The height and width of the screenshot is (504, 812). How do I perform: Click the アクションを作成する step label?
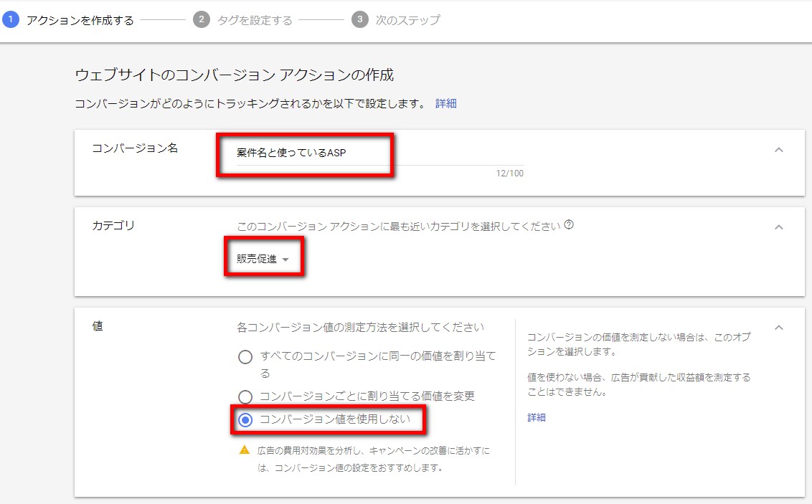tap(80, 20)
